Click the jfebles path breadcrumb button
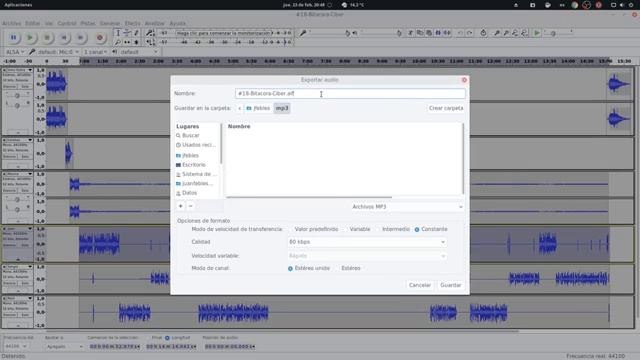 (x=258, y=108)
